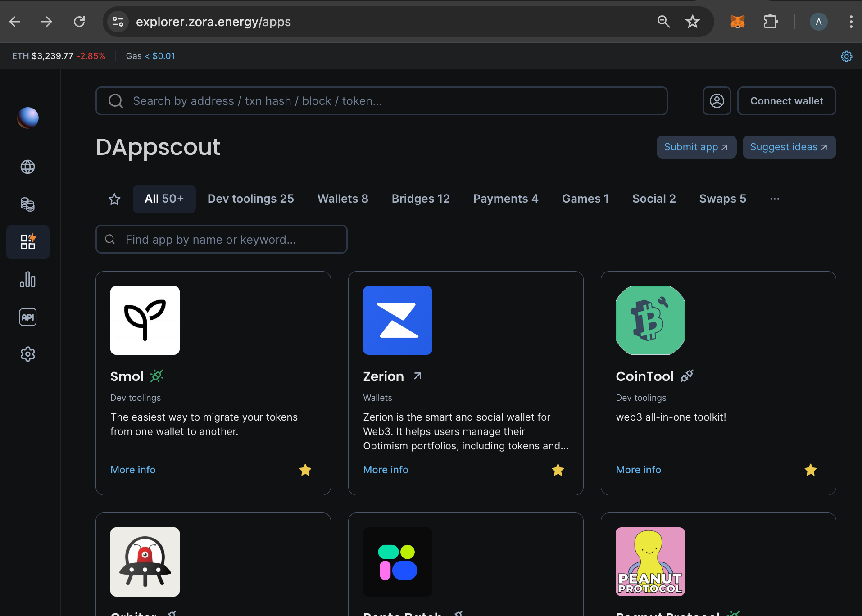Viewport: 862px width, 616px height.
Task: Switch to the Games tab
Action: click(585, 199)
